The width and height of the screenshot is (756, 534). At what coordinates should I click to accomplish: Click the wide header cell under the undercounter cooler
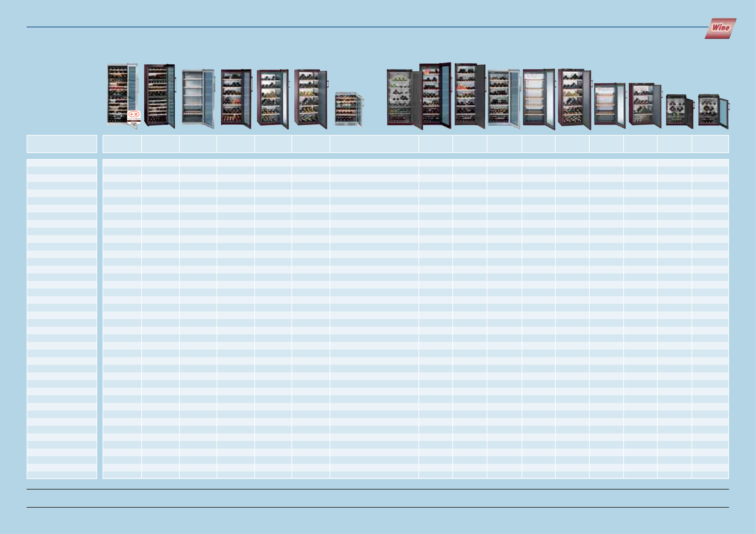click(x=374, y=144)
